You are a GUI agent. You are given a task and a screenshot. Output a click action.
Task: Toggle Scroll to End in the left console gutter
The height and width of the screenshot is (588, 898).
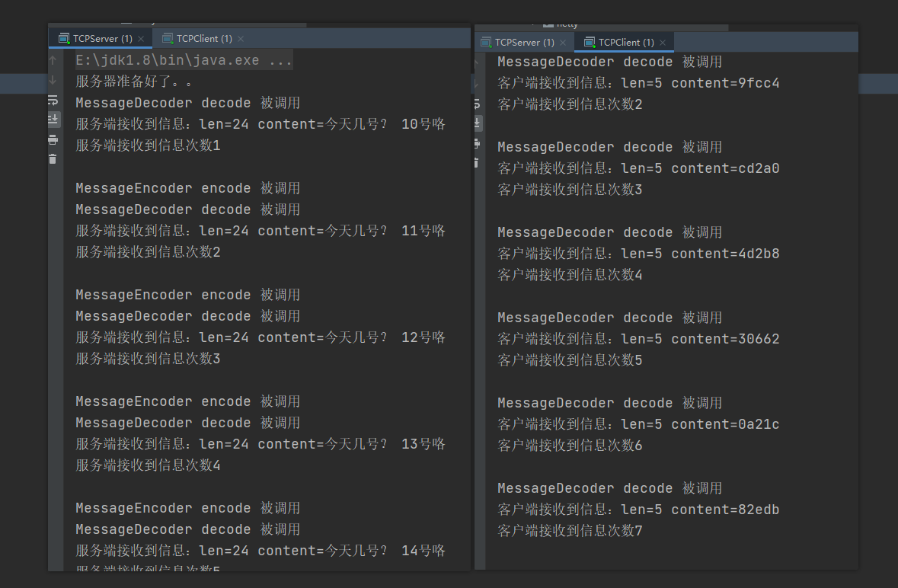click(53, 120)
